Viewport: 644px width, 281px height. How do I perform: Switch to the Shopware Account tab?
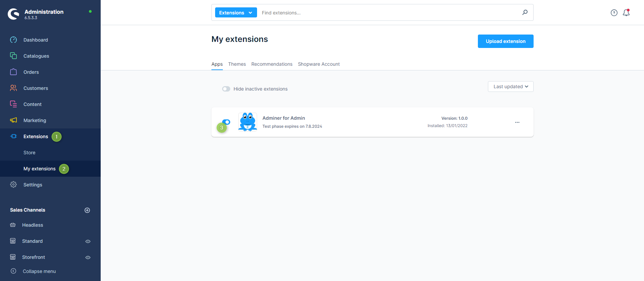tap(319, 64)
